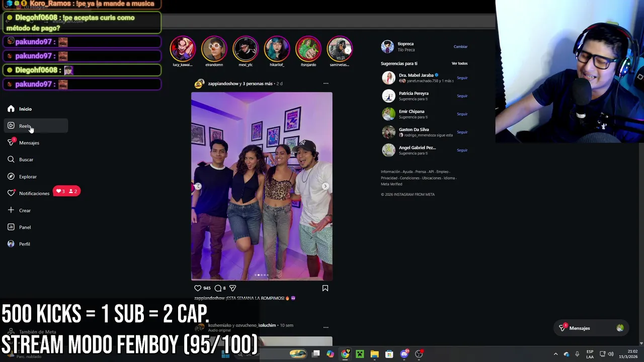
Task: View itsrojardo story
Action: click(x=308, y=49)
